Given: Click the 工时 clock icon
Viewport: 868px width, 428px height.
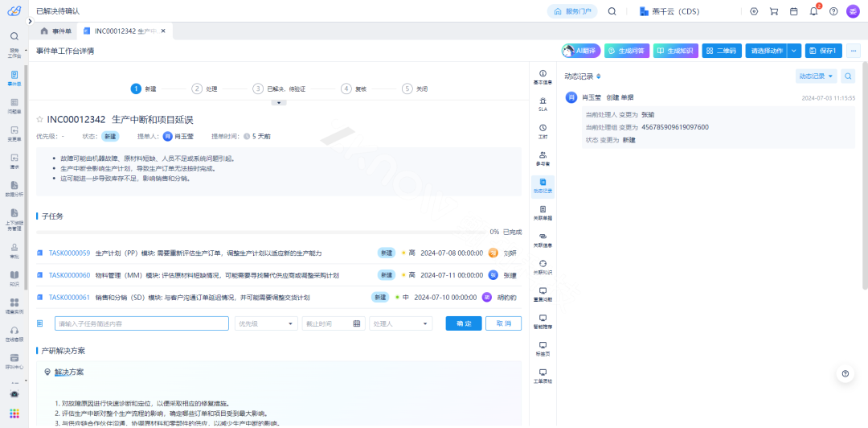Looking at the screenshot, I should tap(543, 131).
